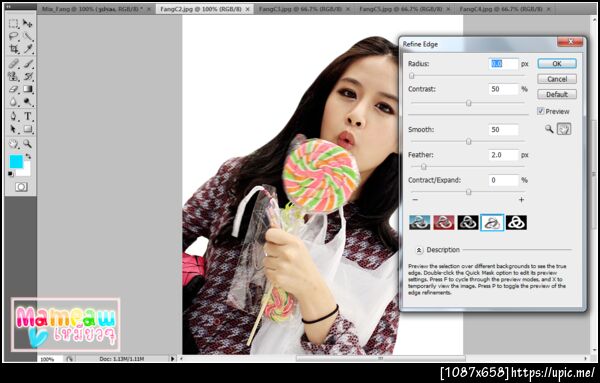Select the Crop tool

[14, 49]
